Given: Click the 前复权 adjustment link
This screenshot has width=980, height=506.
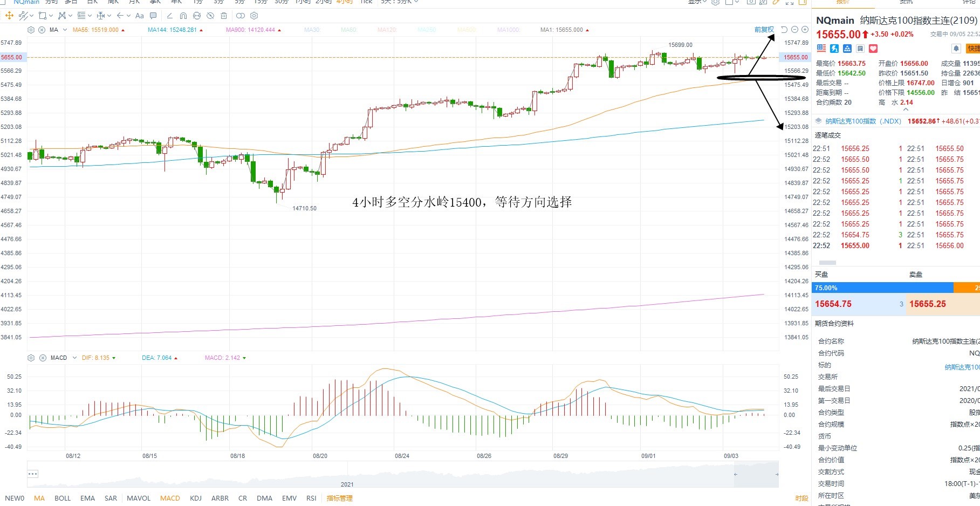Looking at the screenshot, I should [764, 30].
